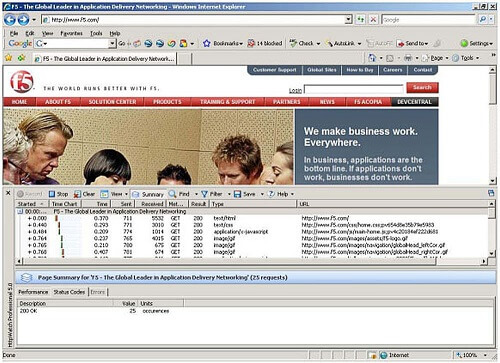This screenshot has height=363, width=500.
Task: Click the Add to Favorites icon
Action: [22, 58]
